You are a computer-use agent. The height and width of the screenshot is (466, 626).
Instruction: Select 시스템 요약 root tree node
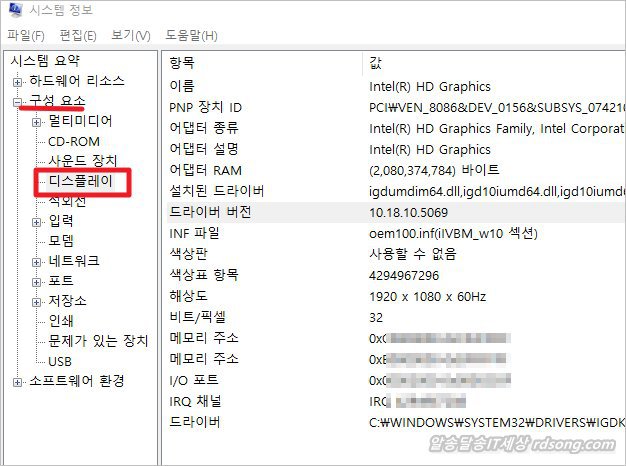(x=43, y=61)
